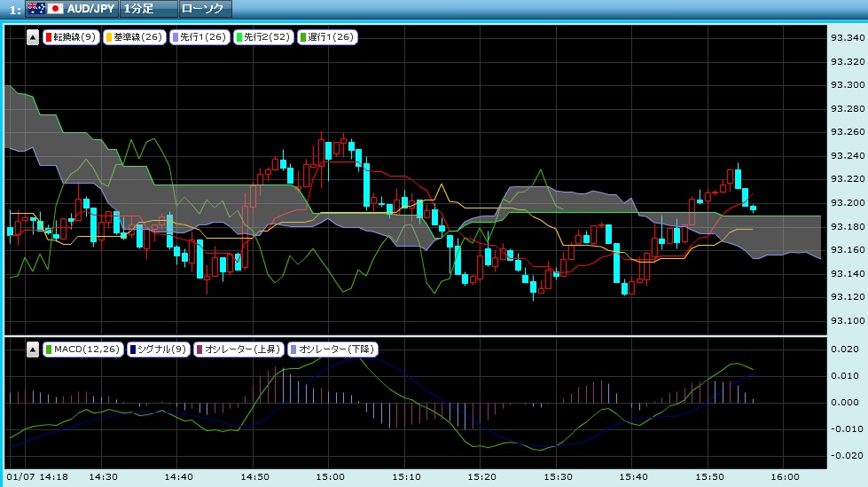Screen dimensions: 868x487
Task: Click the 16:00 time axis label
Action: click(785, 476)
